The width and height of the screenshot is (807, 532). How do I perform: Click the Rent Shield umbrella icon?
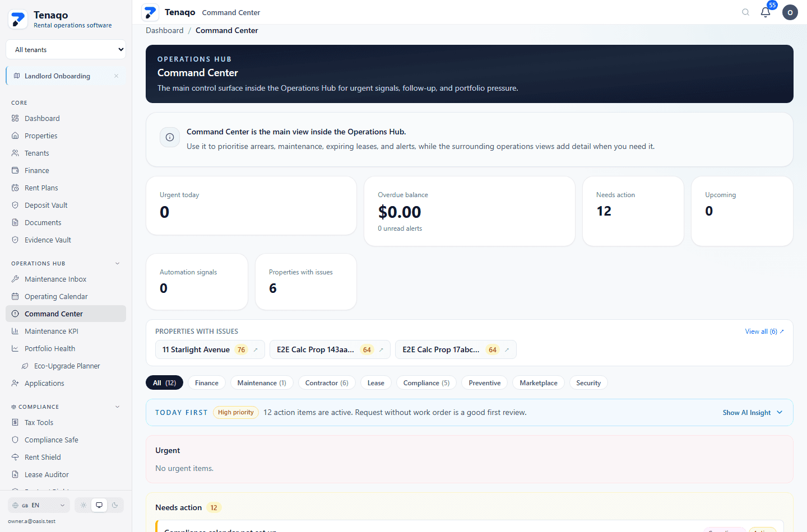15,457
